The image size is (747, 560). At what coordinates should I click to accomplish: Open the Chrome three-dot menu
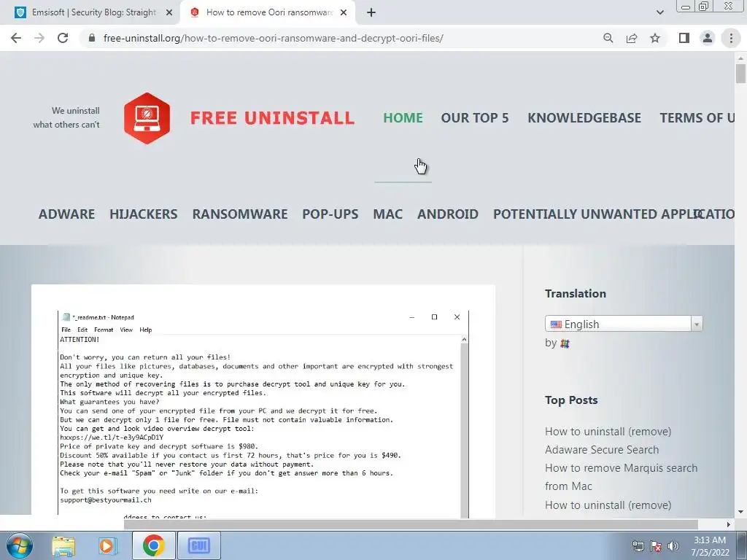click(731, 38)
